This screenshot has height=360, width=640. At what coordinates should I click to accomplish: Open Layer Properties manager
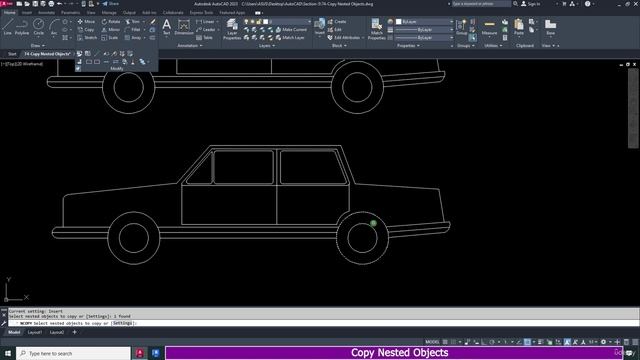click(232, 29)
